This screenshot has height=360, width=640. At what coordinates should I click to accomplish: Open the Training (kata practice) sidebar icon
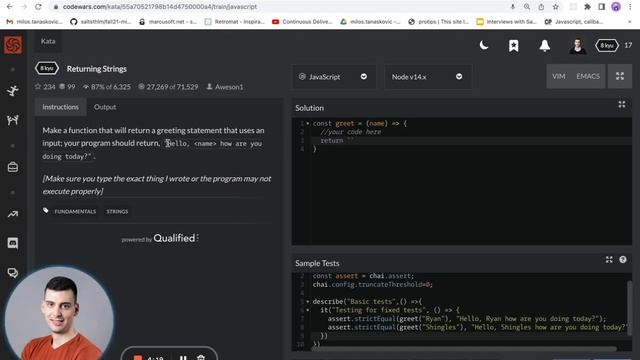point(13,91)
